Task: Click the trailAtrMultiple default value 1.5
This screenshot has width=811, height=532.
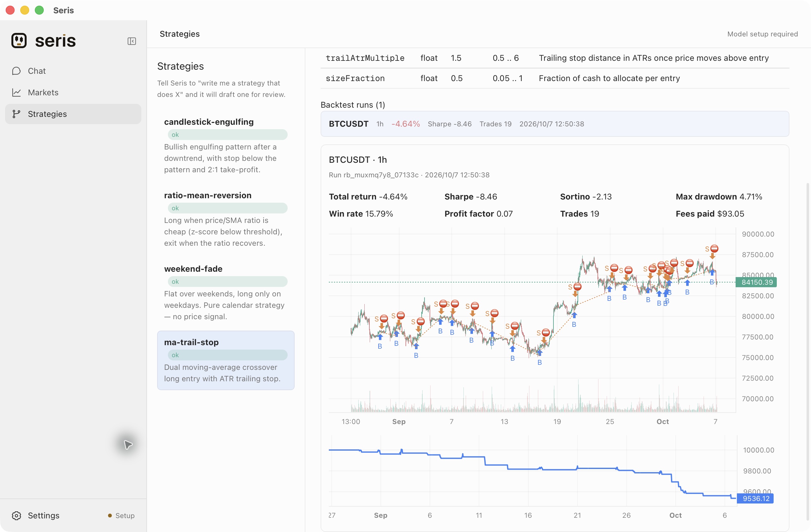Action: coord(456,58)
